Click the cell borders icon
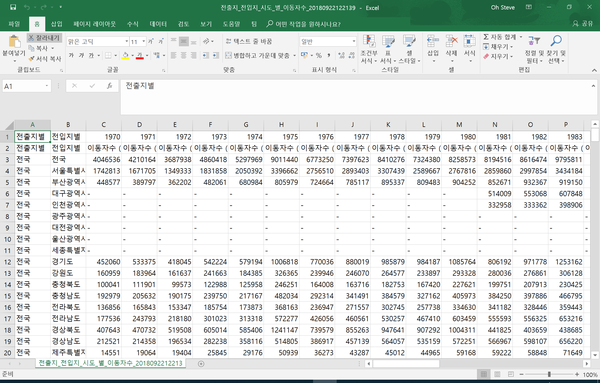Image resolution: width=600 pixels, height=383 pixels. pos(108,55)
